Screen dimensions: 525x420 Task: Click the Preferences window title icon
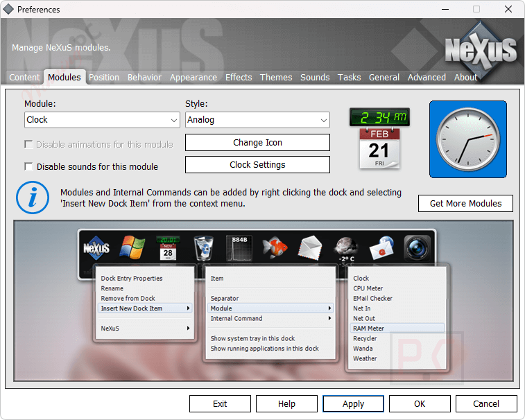[8, 10]
